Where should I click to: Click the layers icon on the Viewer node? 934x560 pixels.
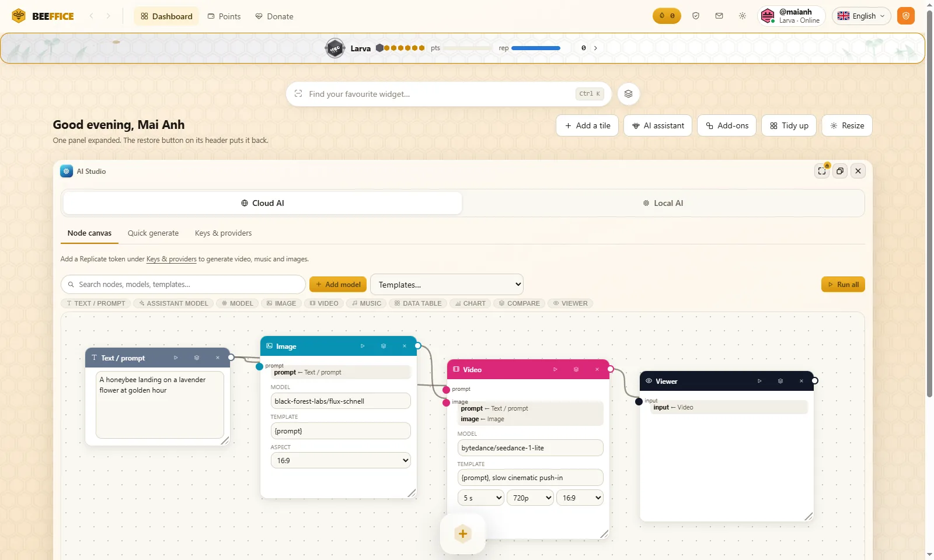pos(780,381)
